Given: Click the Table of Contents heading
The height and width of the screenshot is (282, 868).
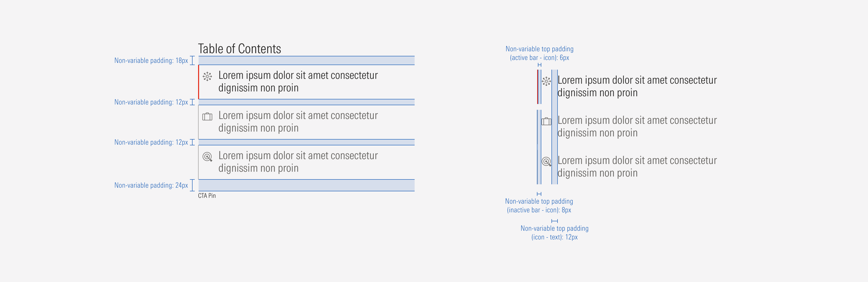Looking at the screenshot, I should tap(239, 49).
